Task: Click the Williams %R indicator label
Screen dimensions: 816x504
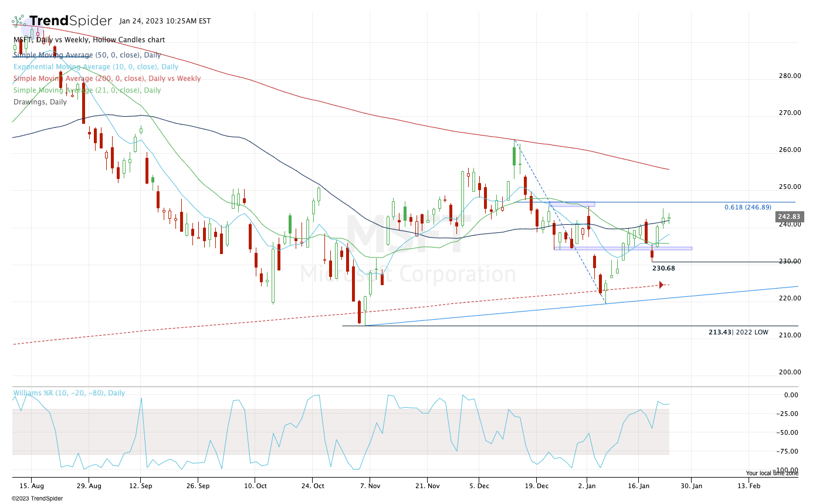Action: coord(69,393)
